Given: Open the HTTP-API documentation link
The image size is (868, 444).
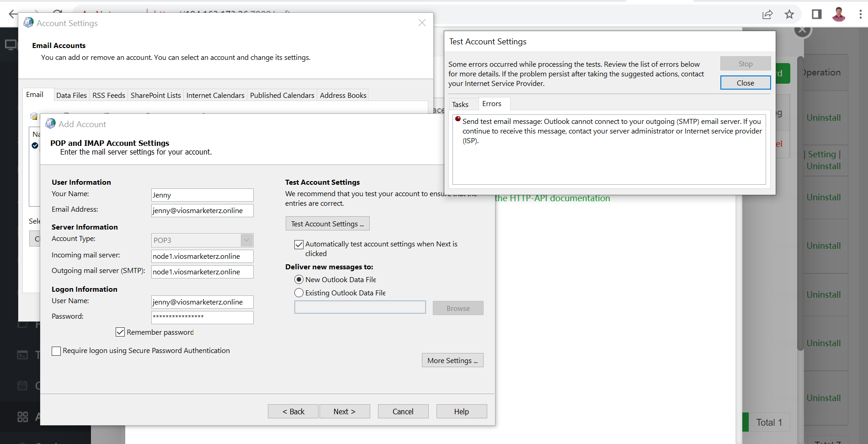Looking at the screenshot, I should (x=552, y=198).
